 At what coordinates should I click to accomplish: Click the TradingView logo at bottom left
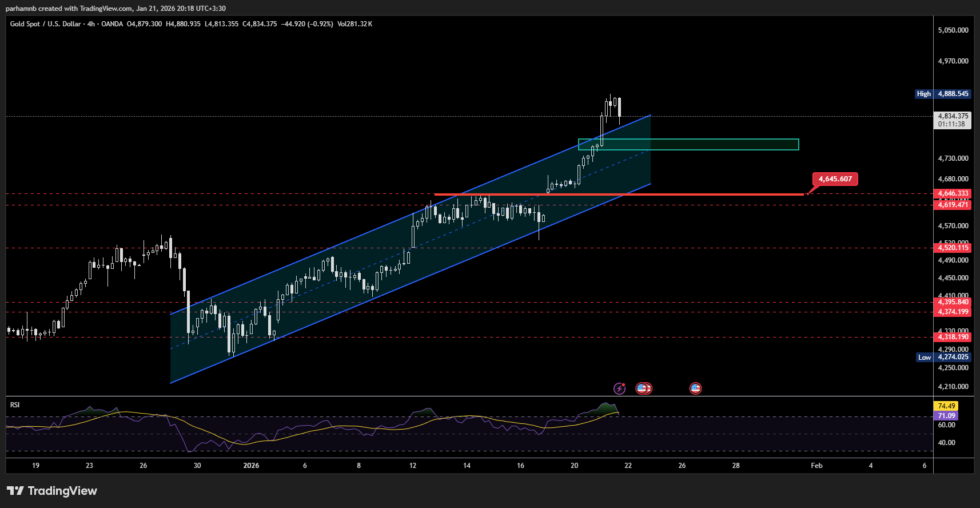52,491
